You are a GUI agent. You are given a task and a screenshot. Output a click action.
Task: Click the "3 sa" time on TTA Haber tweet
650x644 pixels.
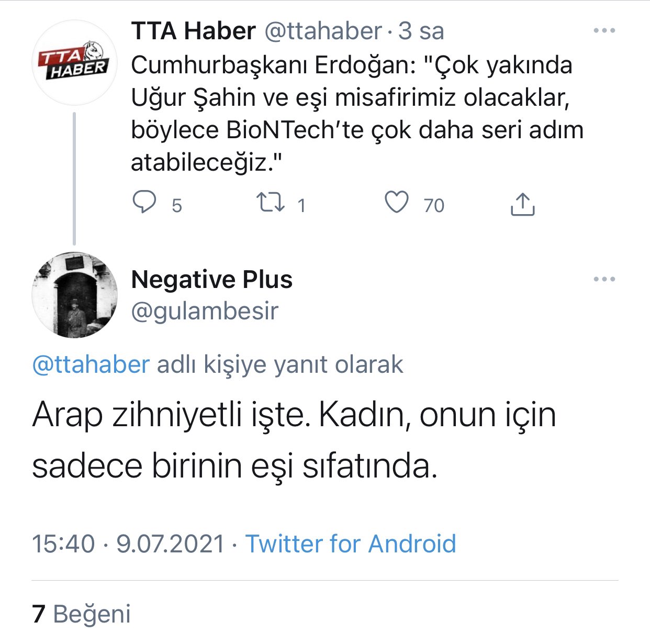(421, 31)
